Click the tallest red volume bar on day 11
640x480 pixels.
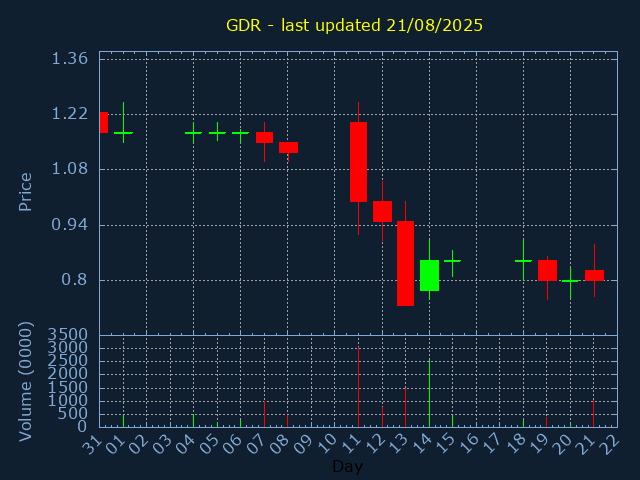click(358, 387)
